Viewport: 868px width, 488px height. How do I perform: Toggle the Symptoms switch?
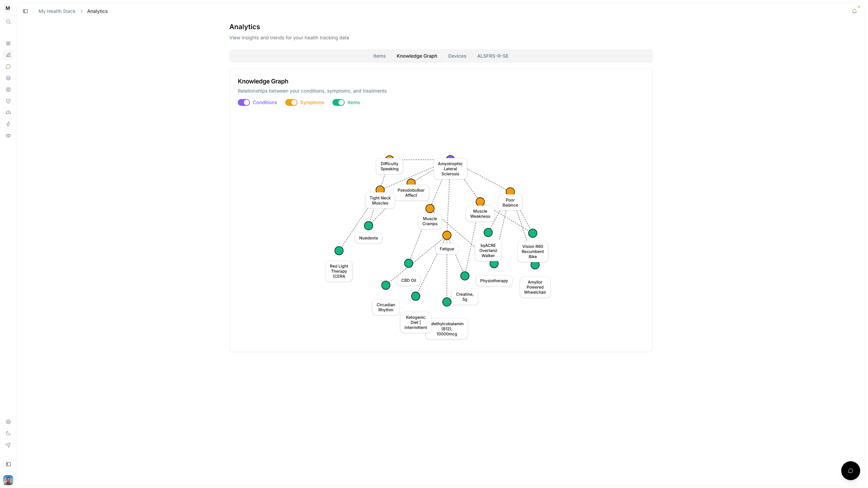tap(291, 102)
